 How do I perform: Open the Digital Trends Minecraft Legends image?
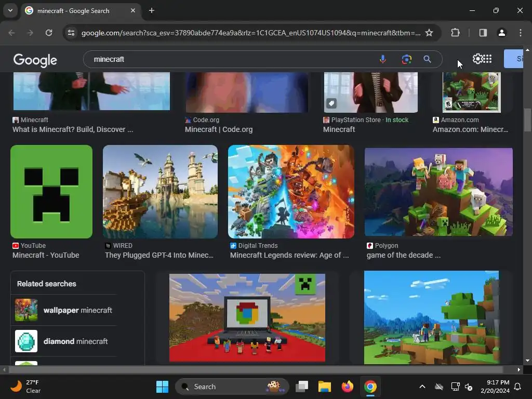(x=291, y=191)
